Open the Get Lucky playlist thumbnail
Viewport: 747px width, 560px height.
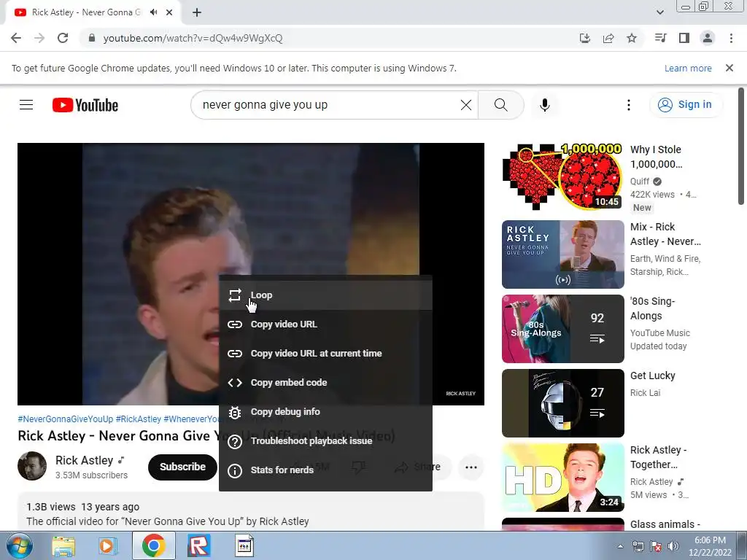(x=562, y=402)
